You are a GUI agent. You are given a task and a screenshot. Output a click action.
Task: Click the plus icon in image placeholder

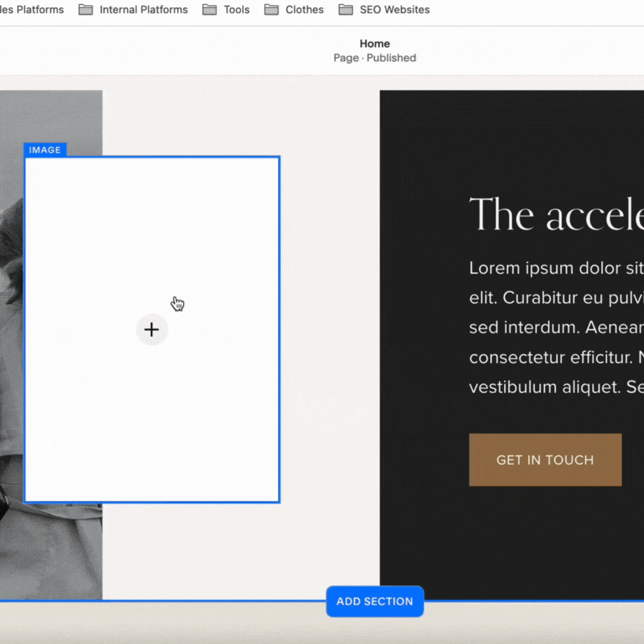click(x=152, y=329)
